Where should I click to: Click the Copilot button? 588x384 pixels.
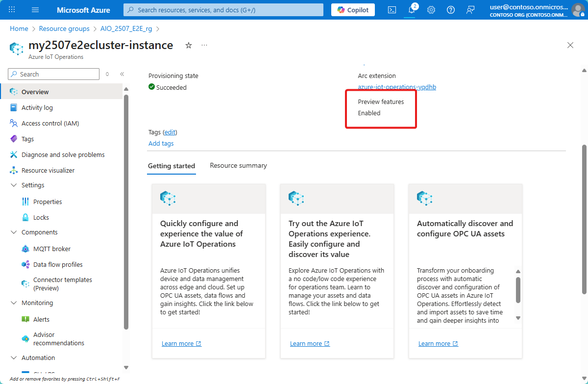tap(353, 10)
